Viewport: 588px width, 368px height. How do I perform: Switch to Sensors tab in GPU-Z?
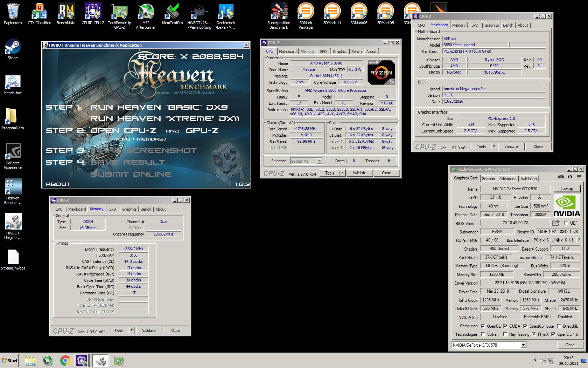488,178
